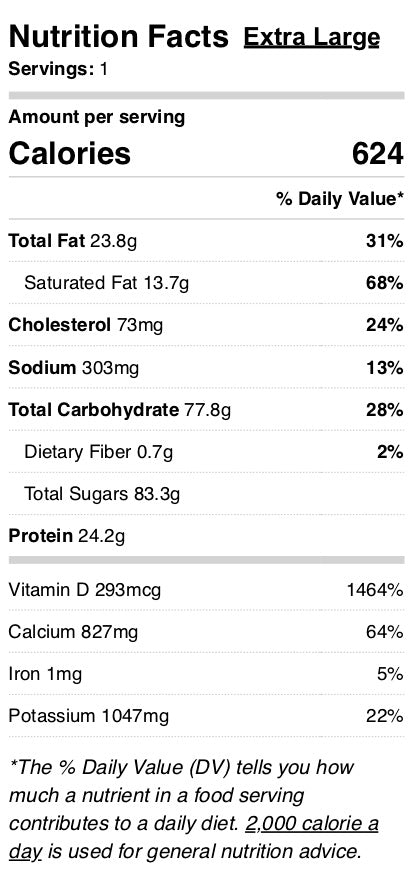Screen dimensions: 415x881
Task: Select the Potassium 1047mg row
Action: click(207, 716)
